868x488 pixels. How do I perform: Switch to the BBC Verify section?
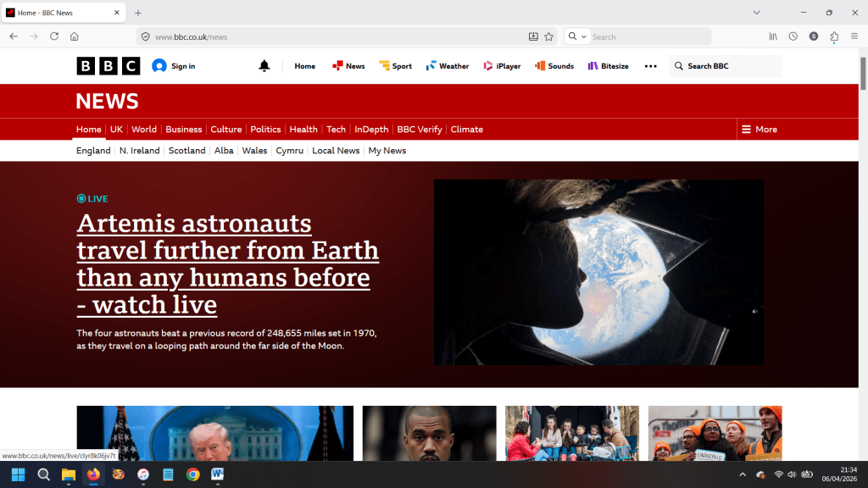pos(420,130)
